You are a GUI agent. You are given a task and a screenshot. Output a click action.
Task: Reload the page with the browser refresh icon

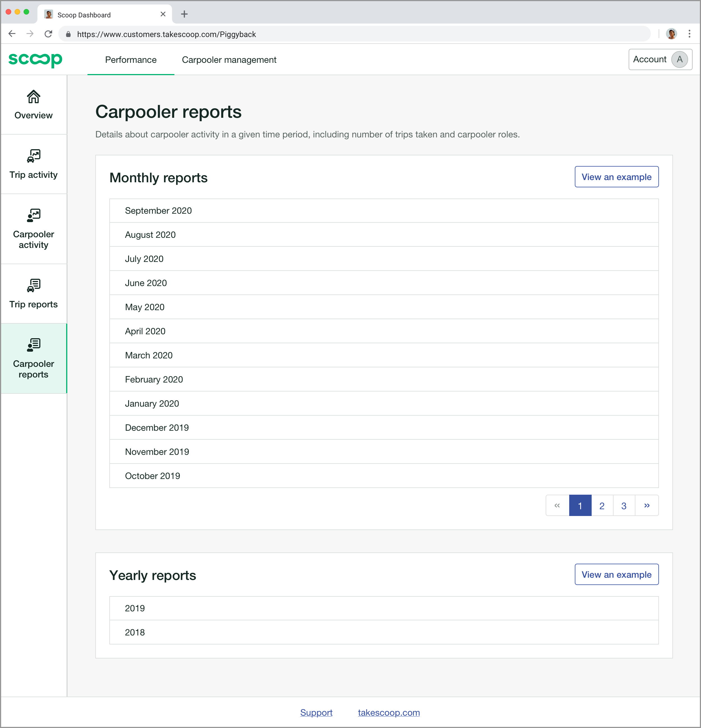tap(48, 34)
